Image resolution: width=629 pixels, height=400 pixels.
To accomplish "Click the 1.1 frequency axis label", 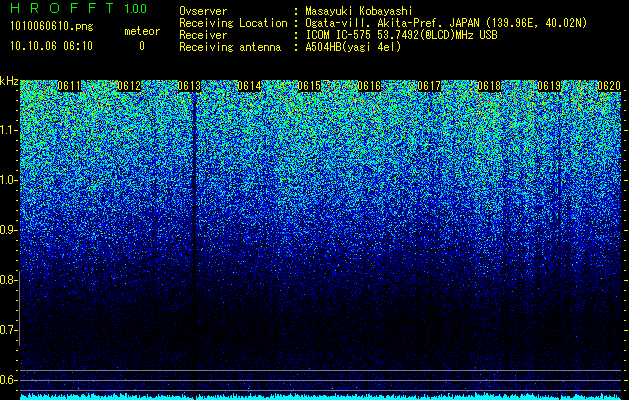I will [8, 131].
